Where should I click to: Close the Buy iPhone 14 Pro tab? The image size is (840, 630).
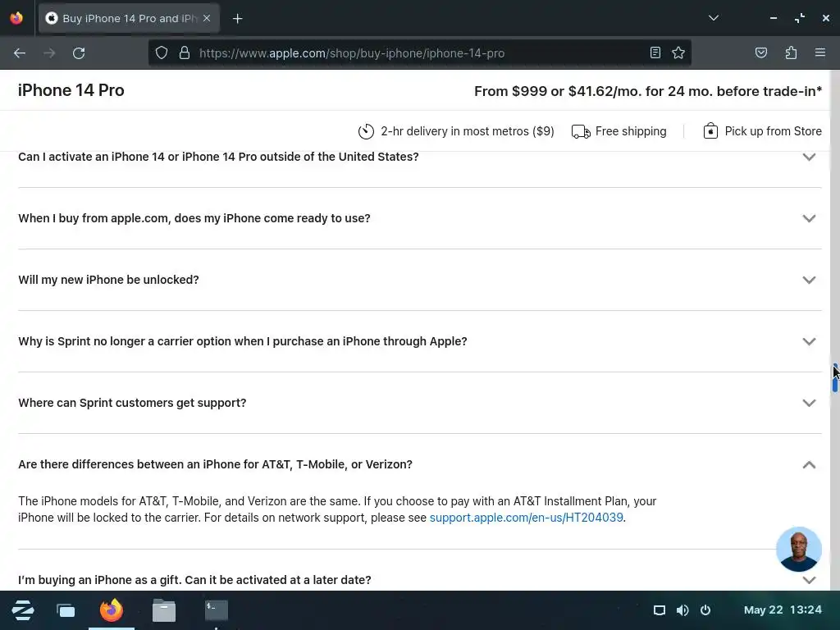tap(207, 18)
